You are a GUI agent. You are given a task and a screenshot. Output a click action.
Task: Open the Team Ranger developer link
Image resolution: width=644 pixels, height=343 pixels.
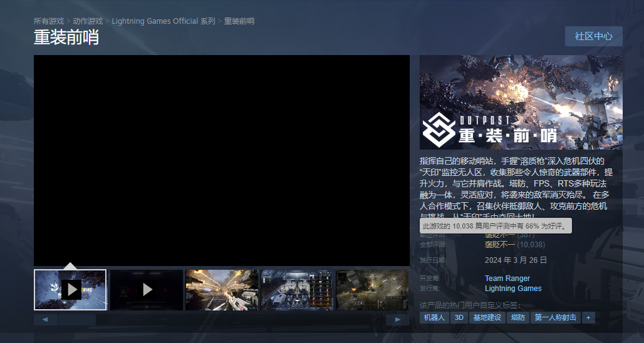click(507, 278)
